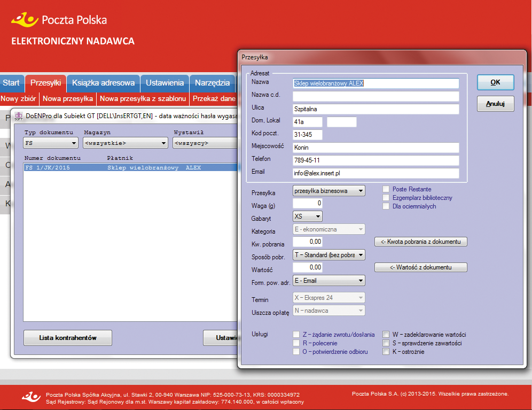Tick S – sprawdzenie zawartości checkbox
532x410 pixels.
[x=386, y=343]
